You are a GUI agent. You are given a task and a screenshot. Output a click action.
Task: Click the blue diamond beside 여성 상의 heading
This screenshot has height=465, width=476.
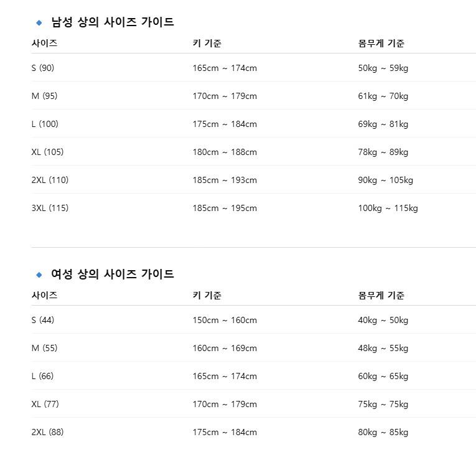pos(39,275)
